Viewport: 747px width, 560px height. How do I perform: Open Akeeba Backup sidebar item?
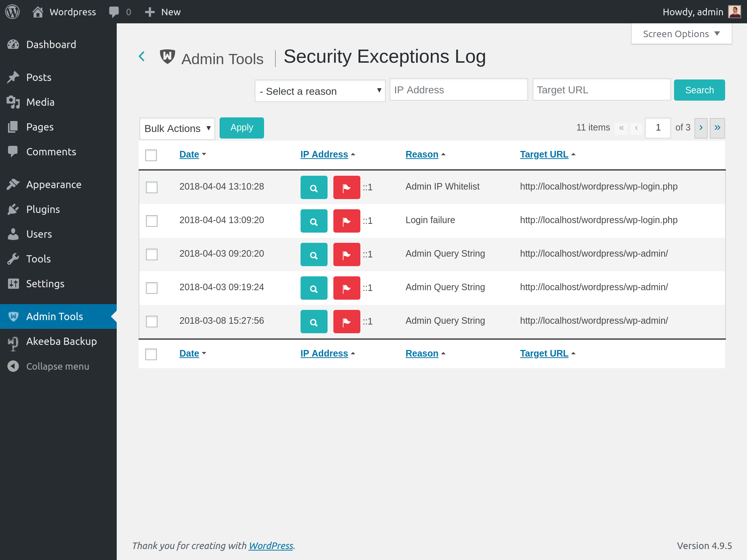click(58, 341)
